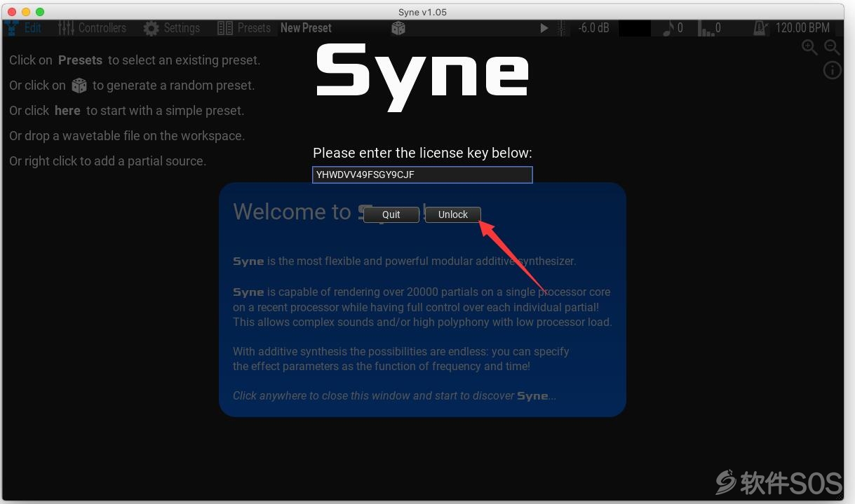Generate a random preset with toolbar dice icon
The image size is (855, 504).
[398, 28]
